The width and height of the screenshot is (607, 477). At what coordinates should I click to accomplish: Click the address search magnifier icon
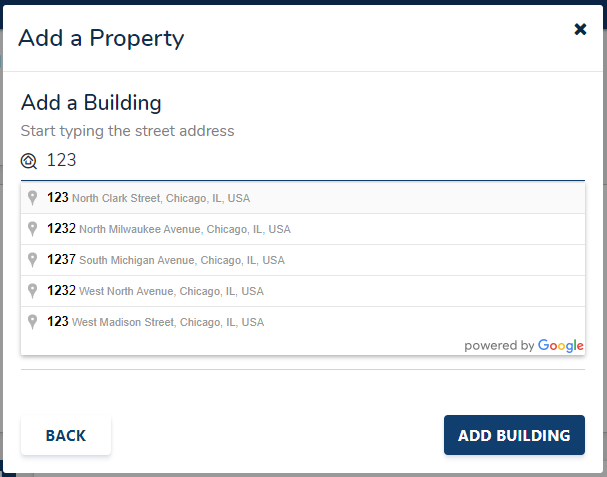pyautogui.click(x=29, y=161)
